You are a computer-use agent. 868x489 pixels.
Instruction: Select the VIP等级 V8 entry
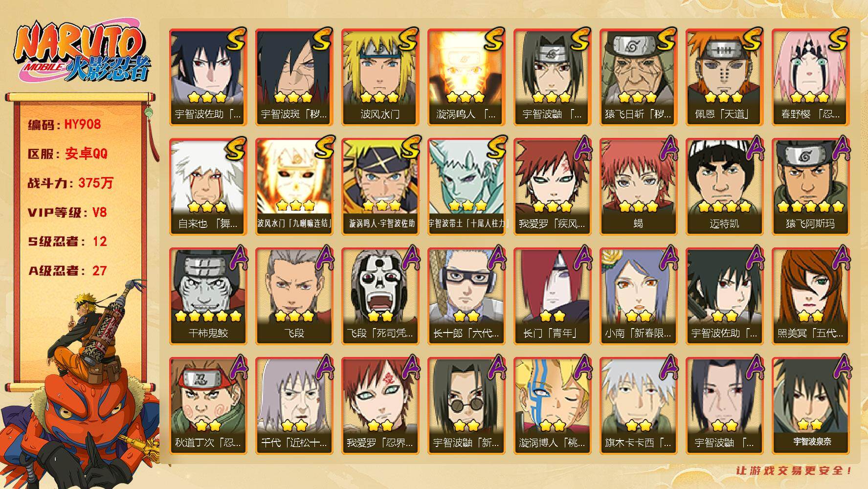pos(67,212)
